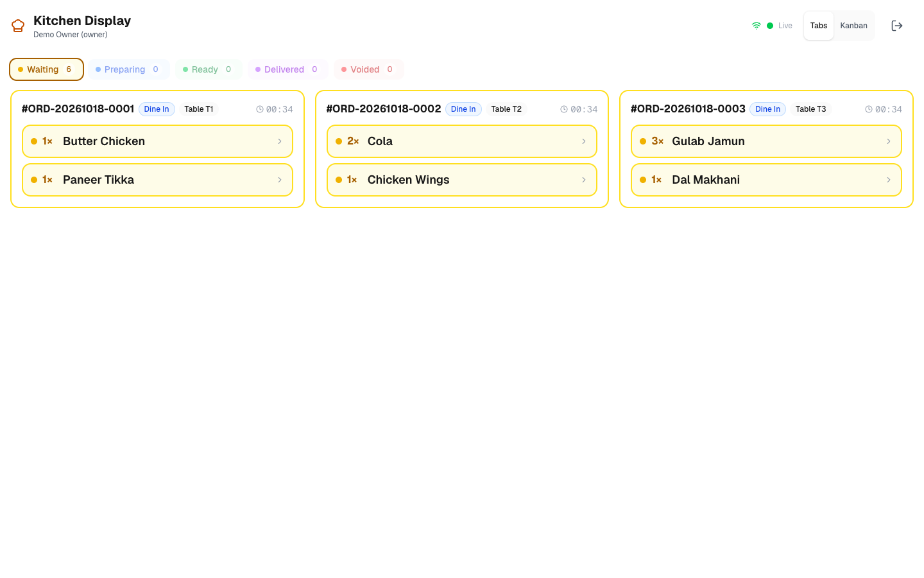Expand the Dal Makhani item chevron
This screenshot has height=578, width=924.
889,180
